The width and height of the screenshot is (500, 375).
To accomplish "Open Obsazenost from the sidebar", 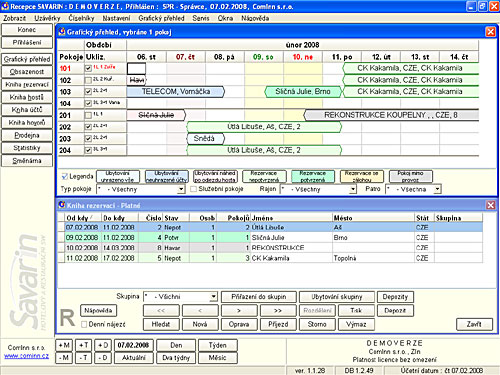I will click(x=27, y=72).
